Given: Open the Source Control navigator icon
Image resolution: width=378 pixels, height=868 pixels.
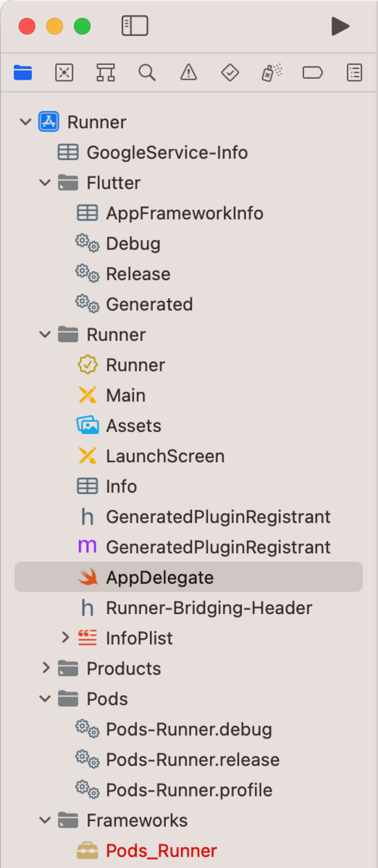Looking at the screenshot, I should click(x=64, y=72).
